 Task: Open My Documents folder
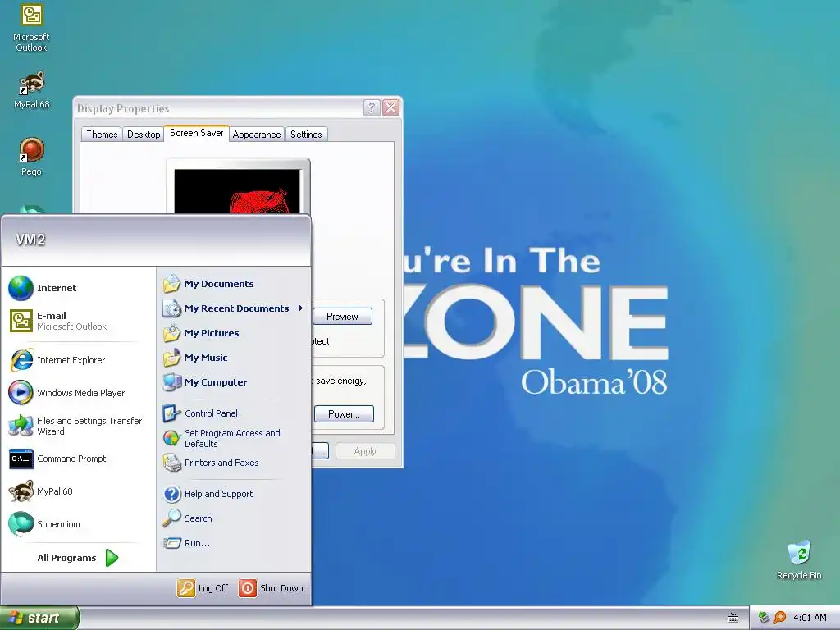point(234,284)
